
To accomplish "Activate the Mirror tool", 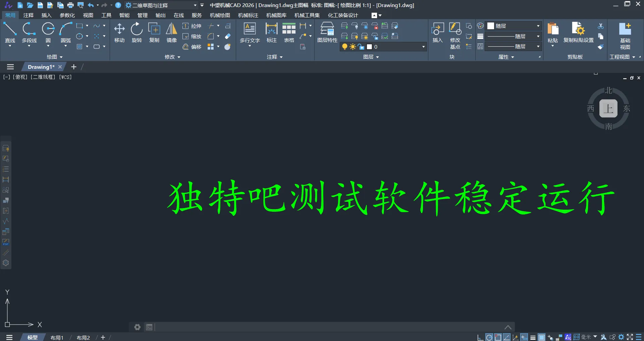I will coord(171,32).
